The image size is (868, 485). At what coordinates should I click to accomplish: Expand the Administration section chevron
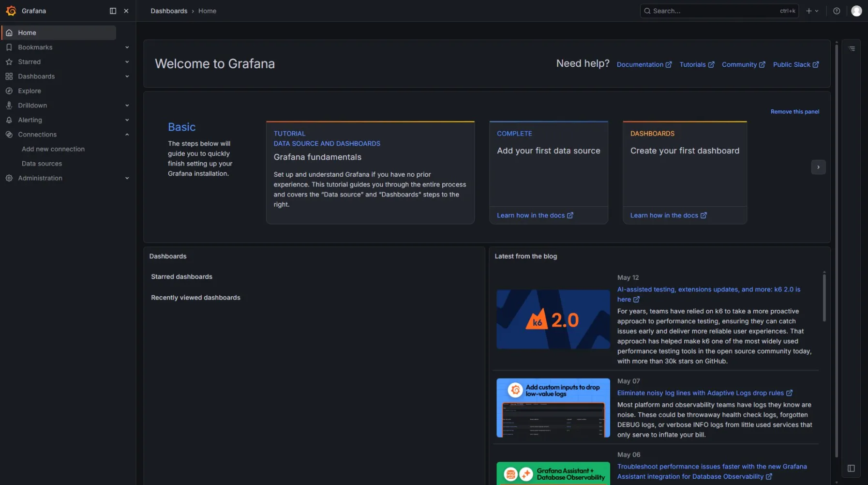click(127, 178)
